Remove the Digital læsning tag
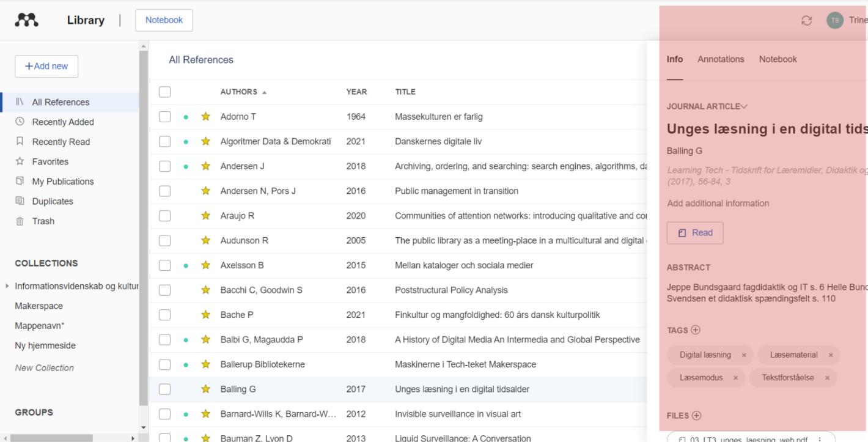Screen dimensions: 868x442 pos(744,355)
